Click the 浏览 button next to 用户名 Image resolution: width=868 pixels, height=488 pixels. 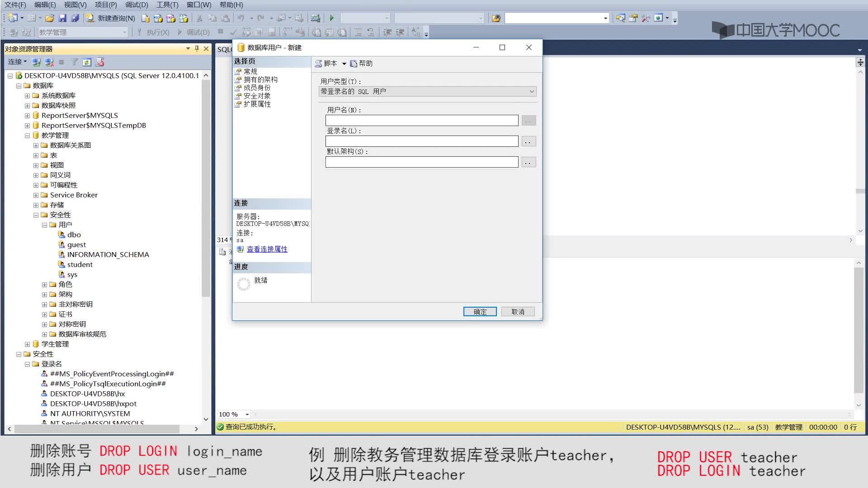point(527,120)
